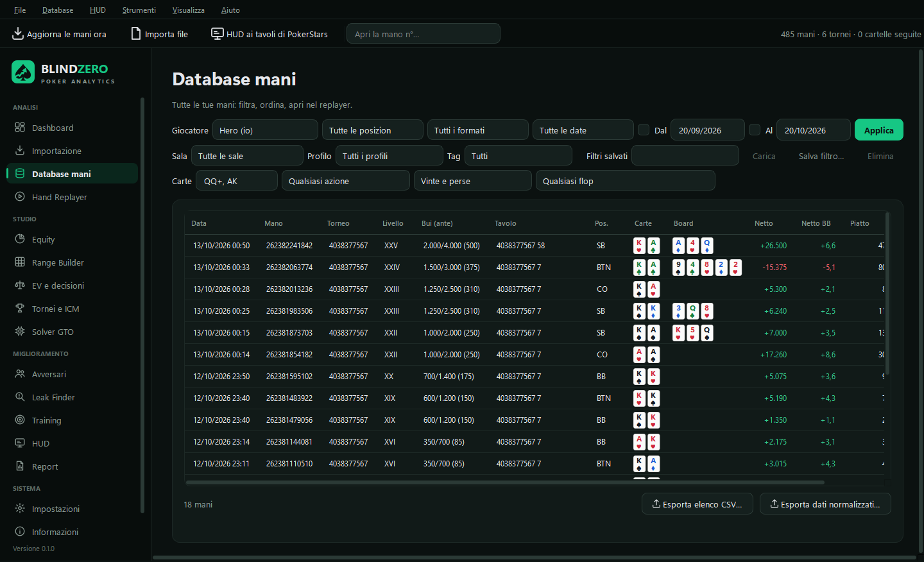
Task: Click the Hand Replayer play icon
Action: tap(20, 197)
